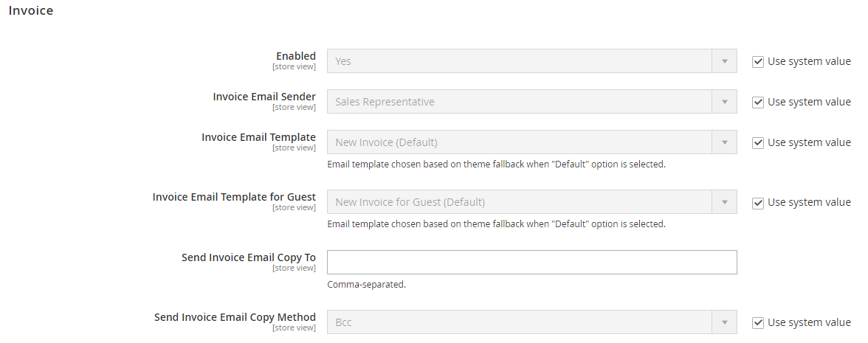The width and height of the screenshot is (868, 343).
Task: Open the New Invoice (Default) template dropdown
Action: click(x=531, y=142)
